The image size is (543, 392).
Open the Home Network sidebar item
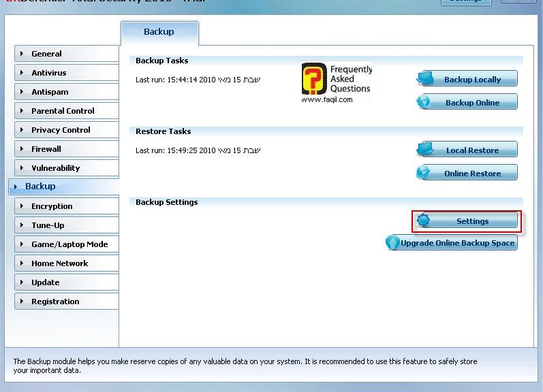[x=67, y=263]
